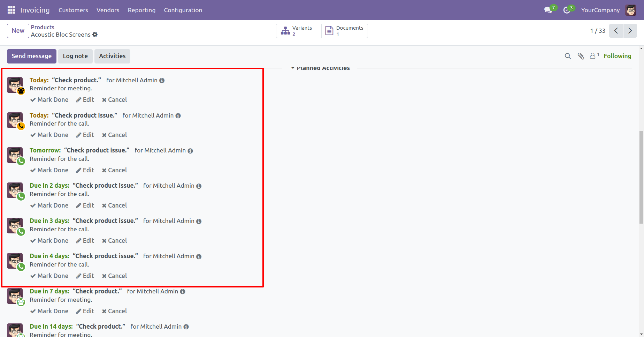Attach files with the paperclip icon

click(581, 56)
